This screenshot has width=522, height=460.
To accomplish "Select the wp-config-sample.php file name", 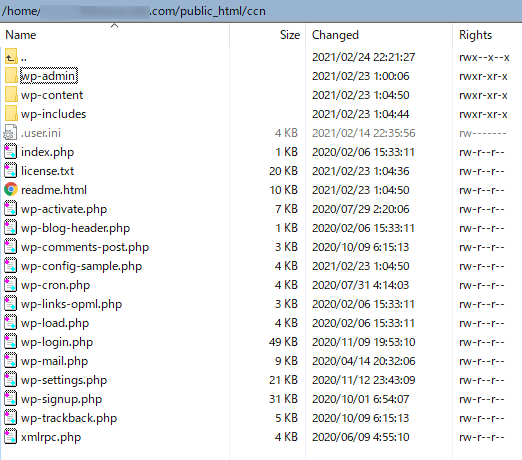I will pos(81,266).
